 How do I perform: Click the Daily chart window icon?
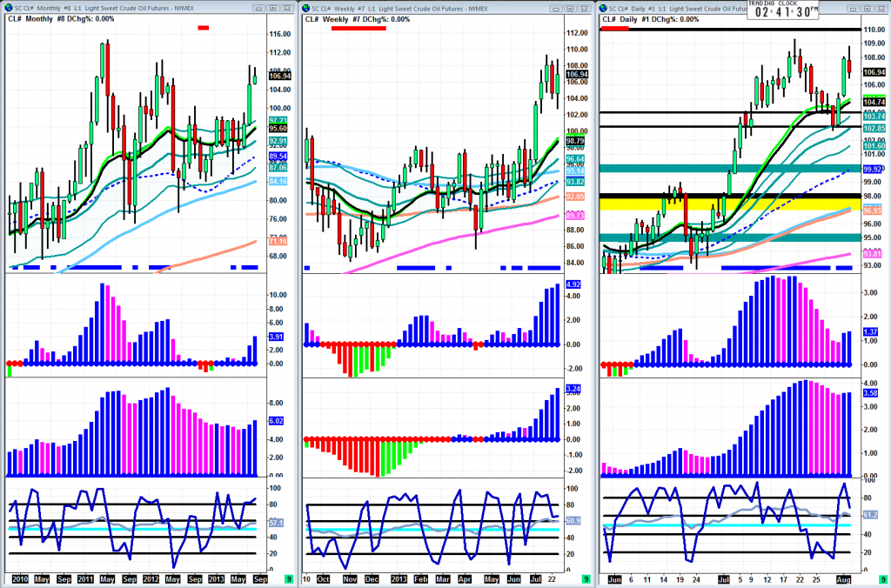click(x=604, y=7)
